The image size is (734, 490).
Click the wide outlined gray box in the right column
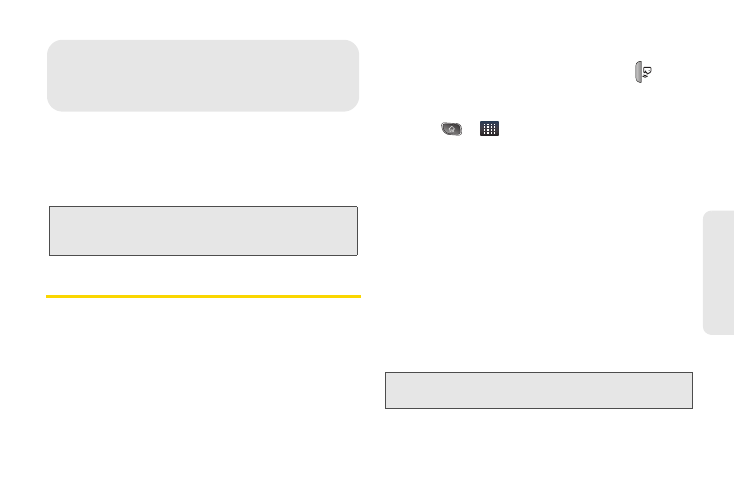pos(539,390)
